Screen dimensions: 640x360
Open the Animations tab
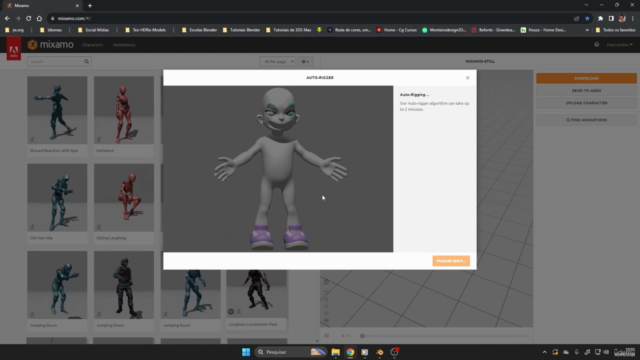click(x=124, y=45)
